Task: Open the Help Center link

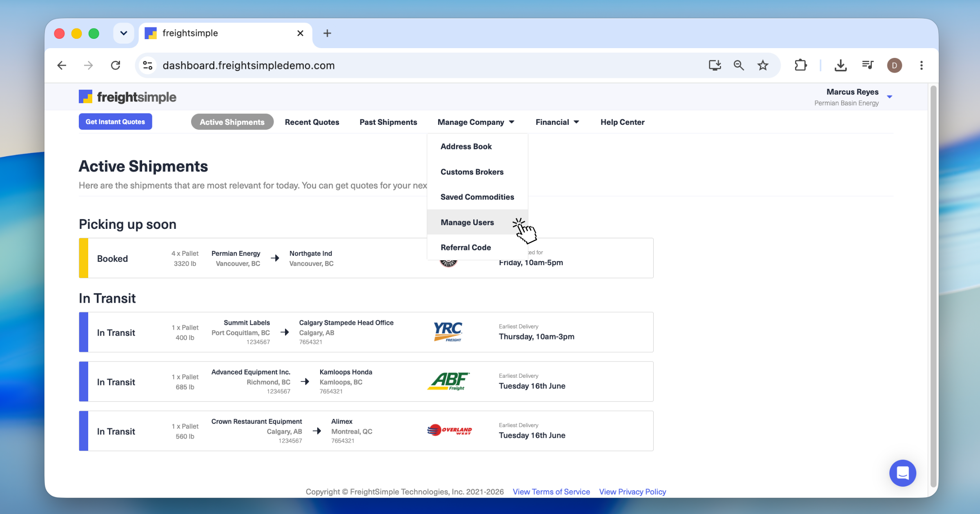Action: point(622,122)
